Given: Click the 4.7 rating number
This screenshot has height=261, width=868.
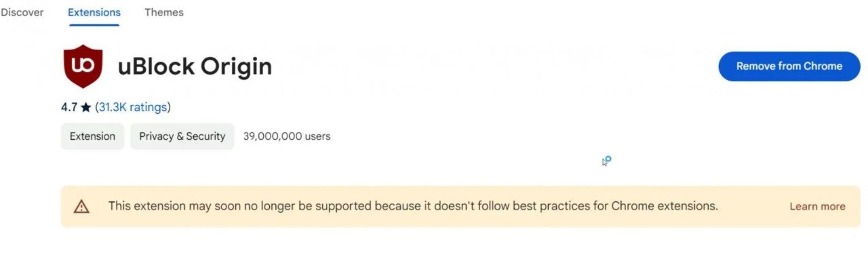Looking at the screenshot, I should pyautogui.click(x=69, y=107).
